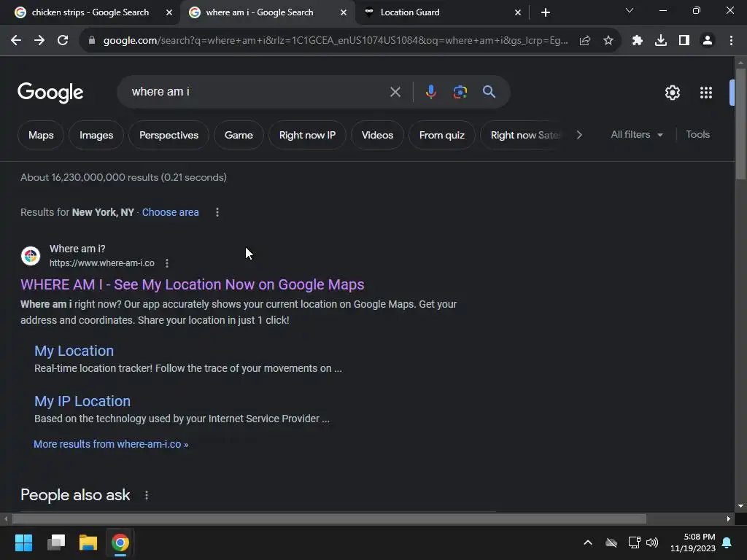This screenshot has width=747, height=560.
Task: Clear the search query with X
Action: pyautogui.click(x=395, y=92)
